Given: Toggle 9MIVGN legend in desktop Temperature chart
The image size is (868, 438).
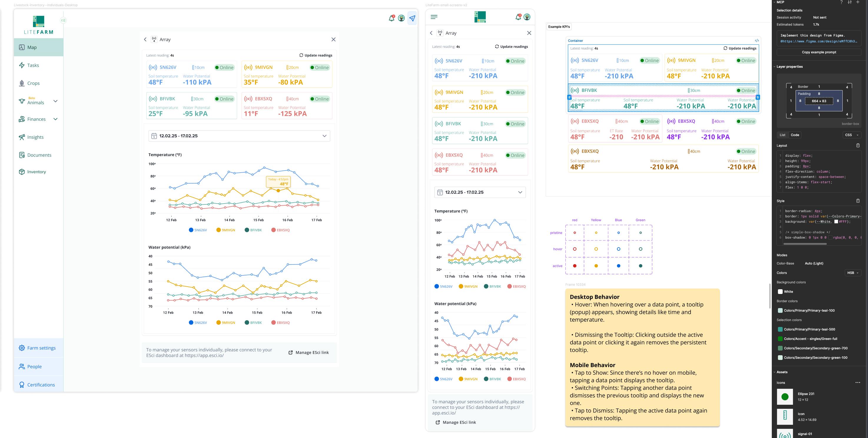Looking at the screenshot, I should [226, 230].
